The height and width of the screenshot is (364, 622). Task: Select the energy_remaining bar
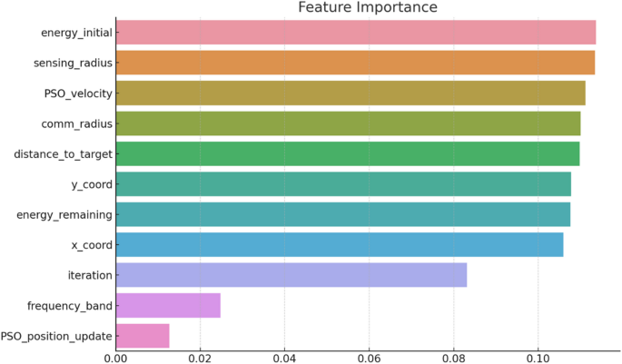coord(343,214)
